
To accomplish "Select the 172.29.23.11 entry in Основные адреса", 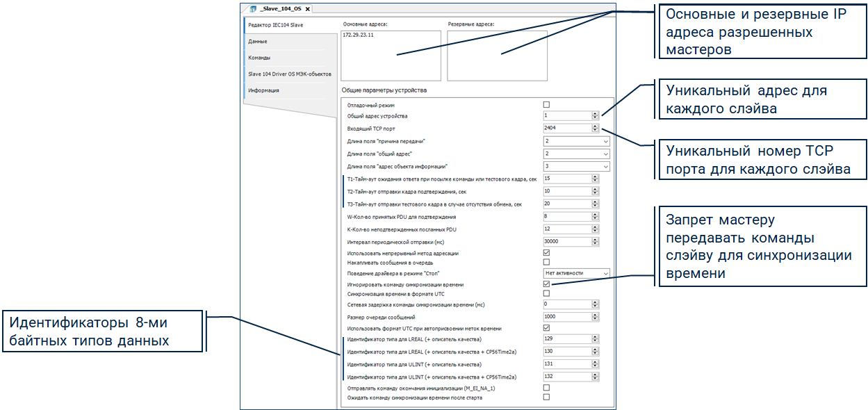I will click(359, 35).
